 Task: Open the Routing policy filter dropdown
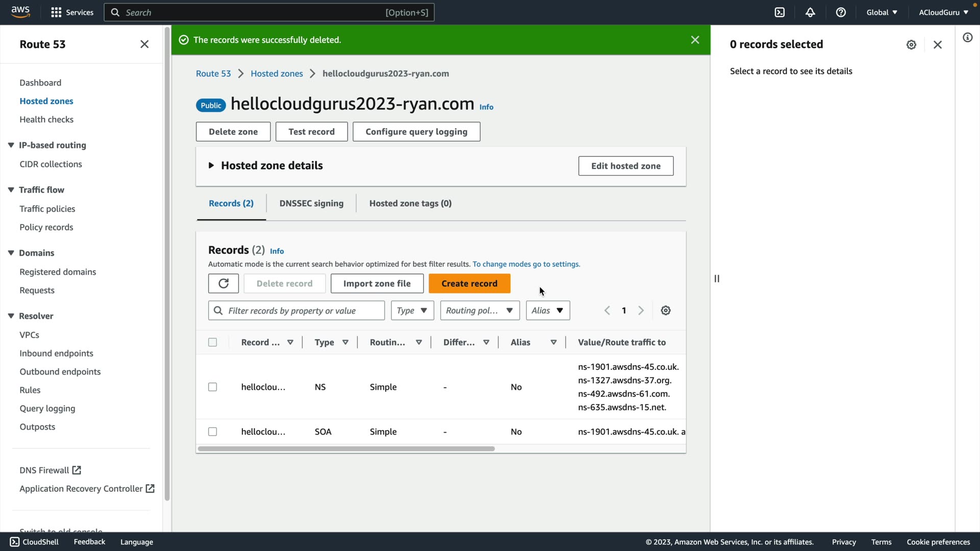pyautogui.click(x=479, y=311)
